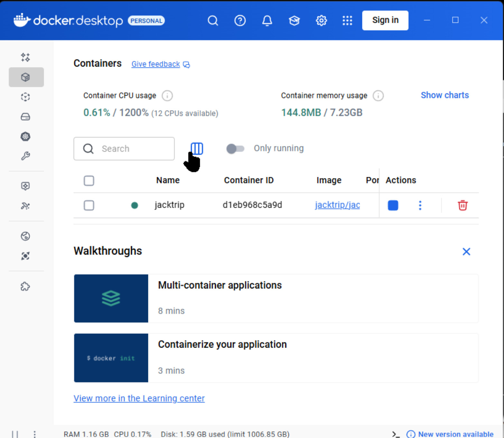The width and height of the screenshot is (504, 438).
Task: Select the Containers icon in the sidebar
Action: 26,77
